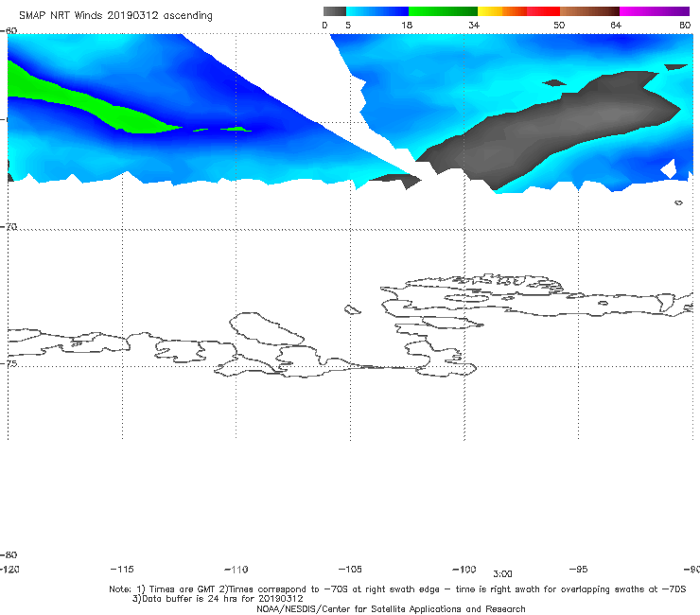Click the color bar label '50'
This screenshot has width=700, height=615.
559,25
